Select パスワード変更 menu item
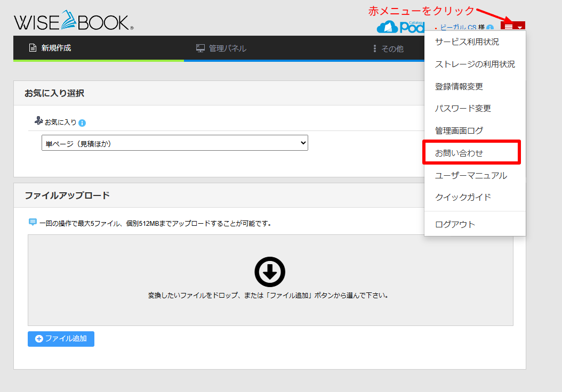 click(463, 108)
